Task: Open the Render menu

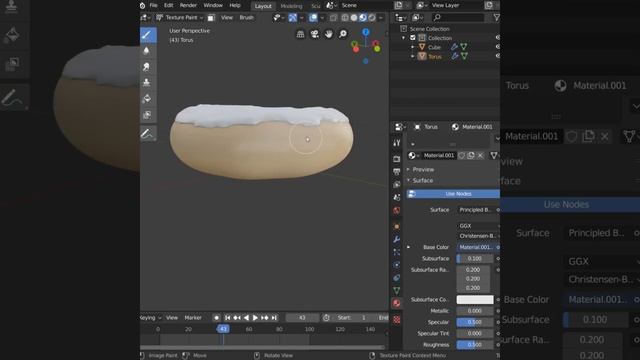Action: pyautogui.click(x=188, y=5)
